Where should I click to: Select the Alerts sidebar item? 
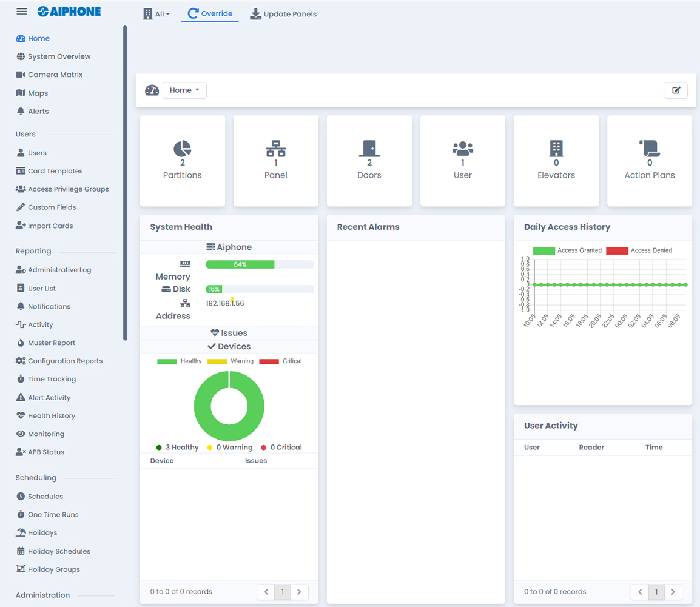pyautogui.click(x=38, y=111)
